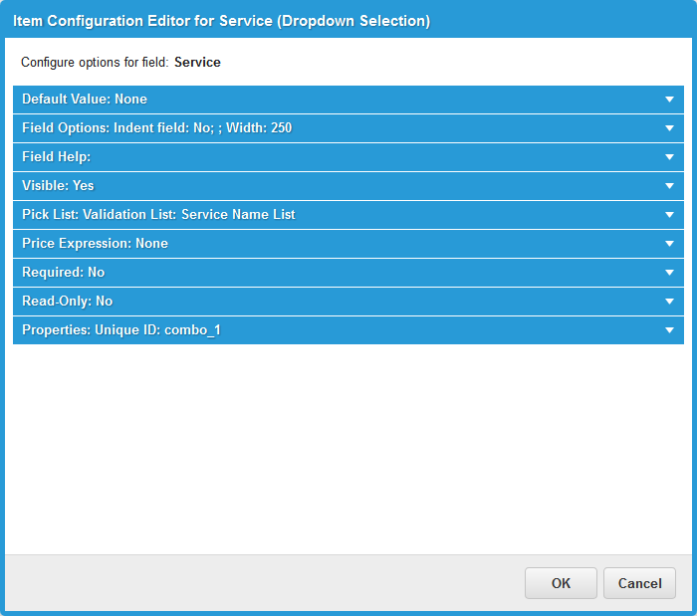This screenshot has width=697, height=616.
Task: Click the arrow icon on Read-Only row
Action: [x=670, y=302]
